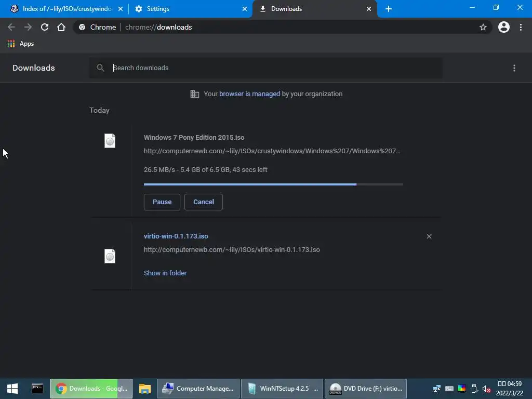Open the command prompt taskbar icon
The image size is (532, 399).
[37, 389]
